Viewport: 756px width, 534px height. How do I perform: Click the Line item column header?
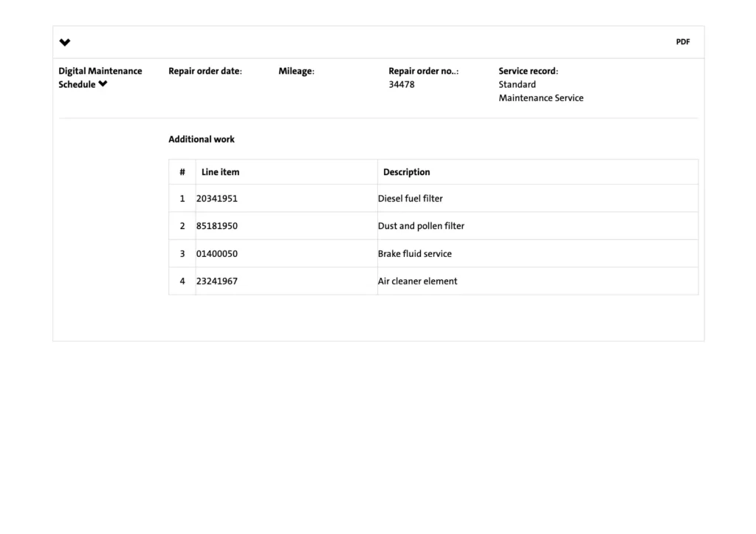click(220, 172)
